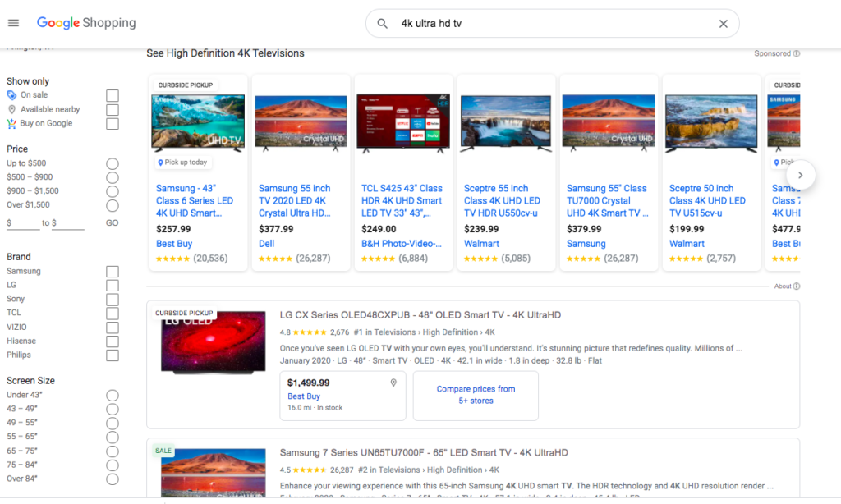Select the 75 – 84" screen size
The image size is (841, 504).
[x=112, y=465]
